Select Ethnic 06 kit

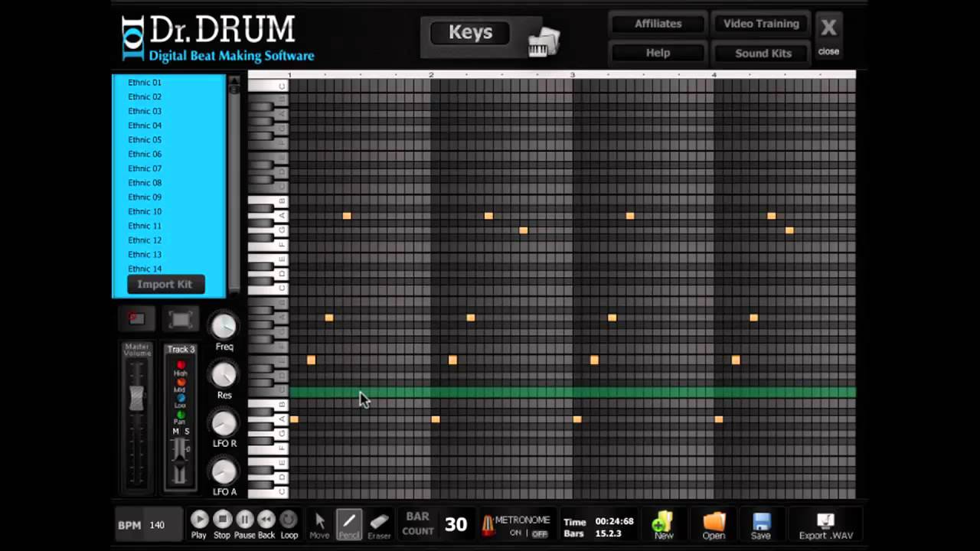coord(145,155)
